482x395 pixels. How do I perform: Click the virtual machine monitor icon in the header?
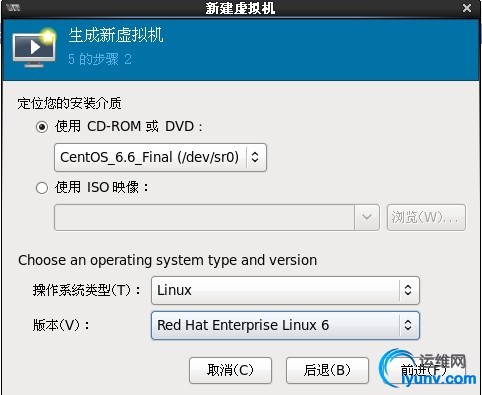34,48
